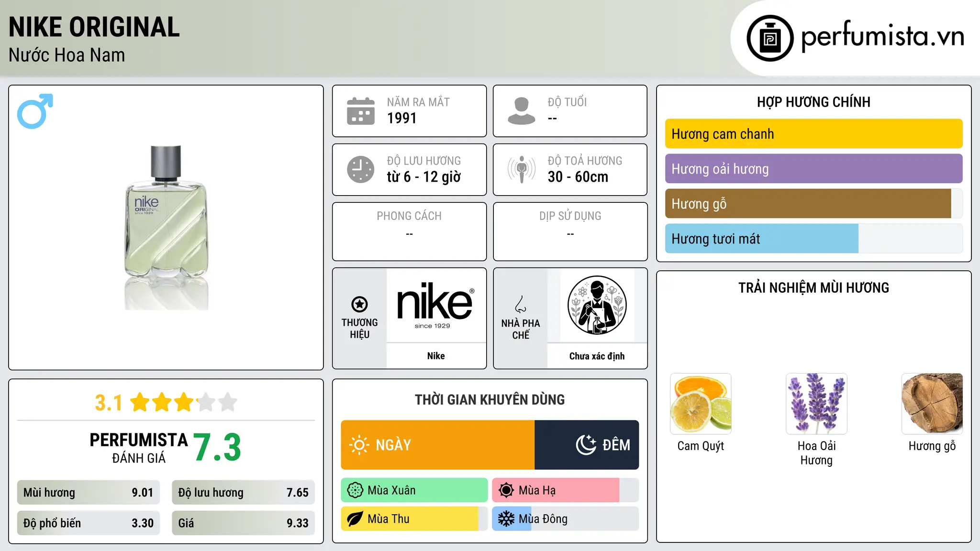This screenshot has height=551, width=980.
Task: Click the Nike brand name label
Action: point(436,356)
